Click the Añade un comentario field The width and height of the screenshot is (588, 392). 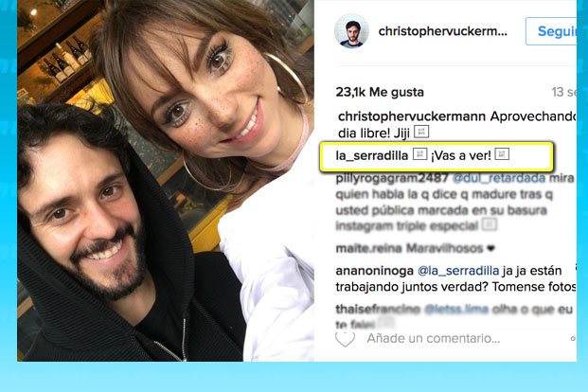[x=433, y=338]
